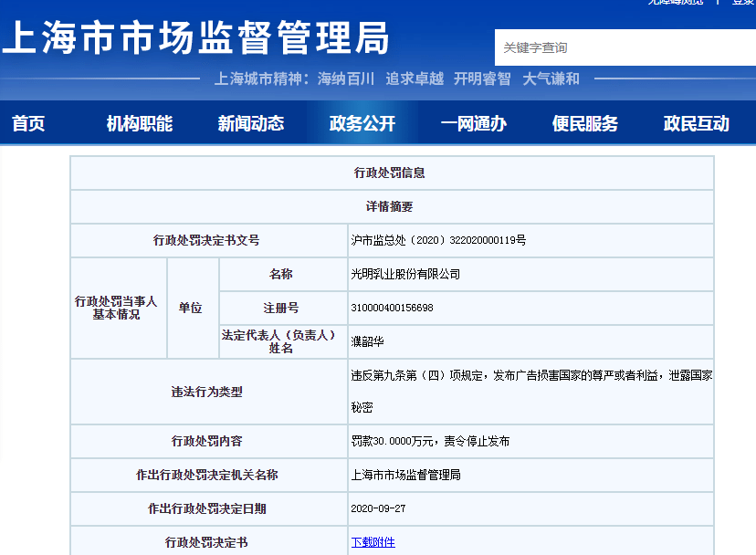Select decision date 2020-09-27
756x555 pixels.
click(378, 508)
